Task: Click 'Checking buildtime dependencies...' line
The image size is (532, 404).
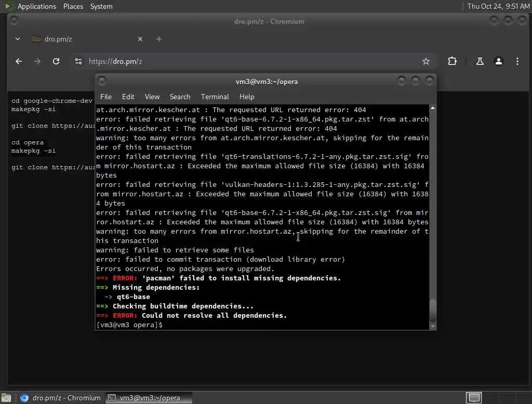Action: tap(183, 306)
